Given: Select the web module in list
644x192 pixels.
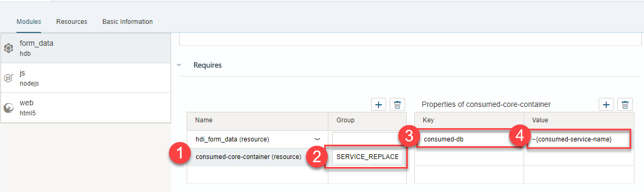Looking at the screenshot, I should (x=86, y=108).
